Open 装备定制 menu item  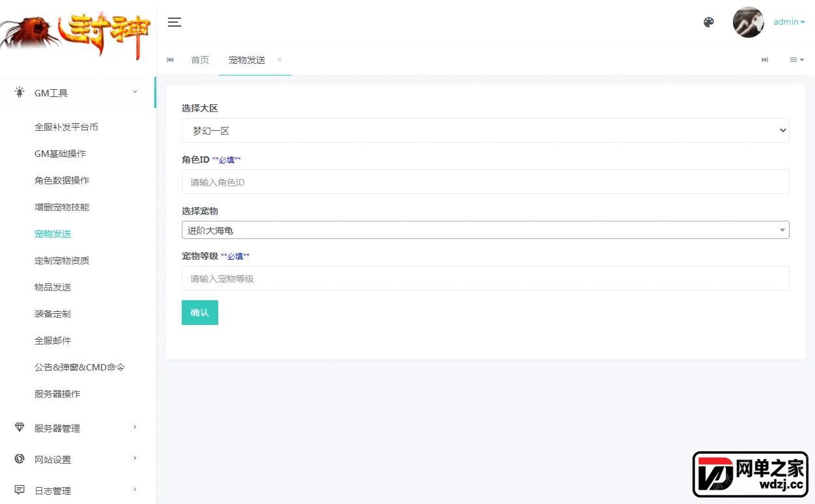click(x=53, y=314)
